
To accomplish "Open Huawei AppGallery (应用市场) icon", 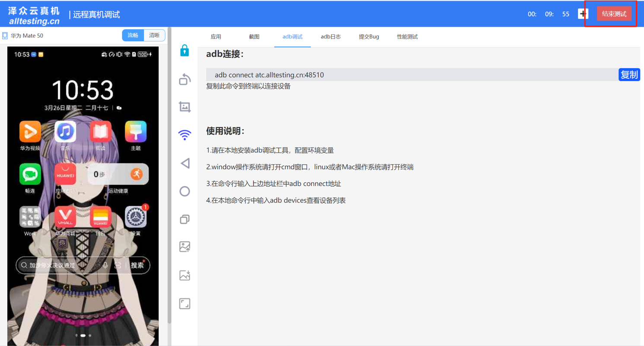I will click(65, 174).
